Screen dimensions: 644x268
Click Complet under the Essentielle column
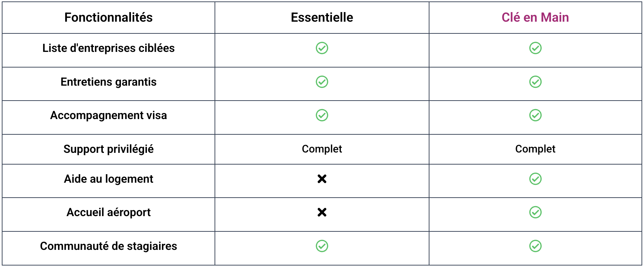[x=322, y=149]
